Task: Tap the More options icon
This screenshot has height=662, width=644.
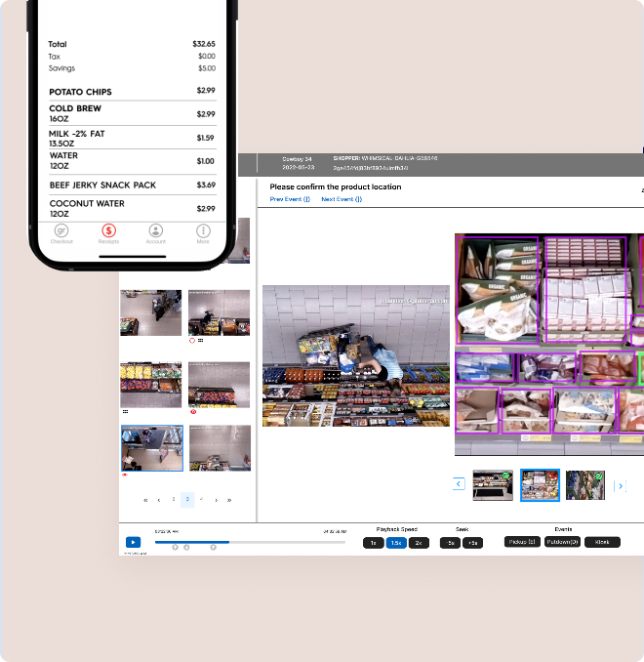Action: [203, 232]
